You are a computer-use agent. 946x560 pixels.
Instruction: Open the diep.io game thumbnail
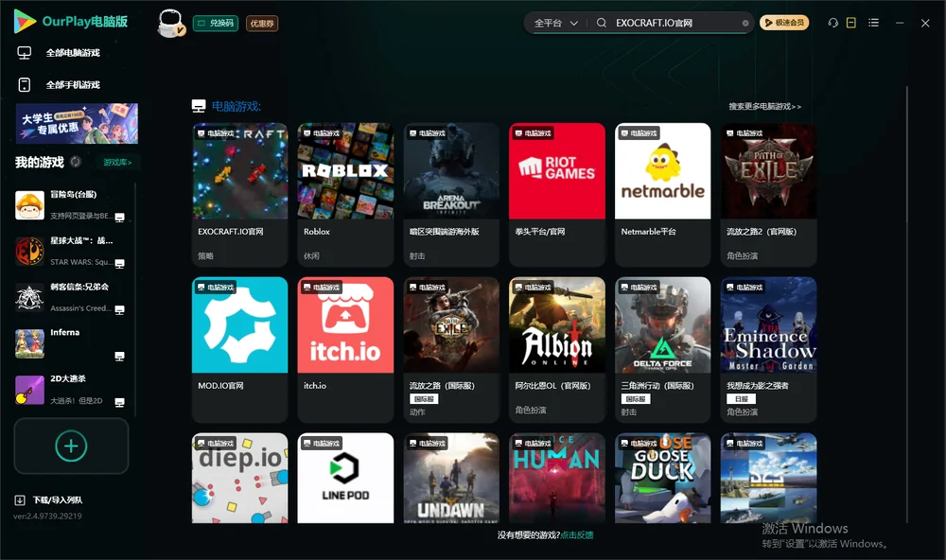point(239,478)
